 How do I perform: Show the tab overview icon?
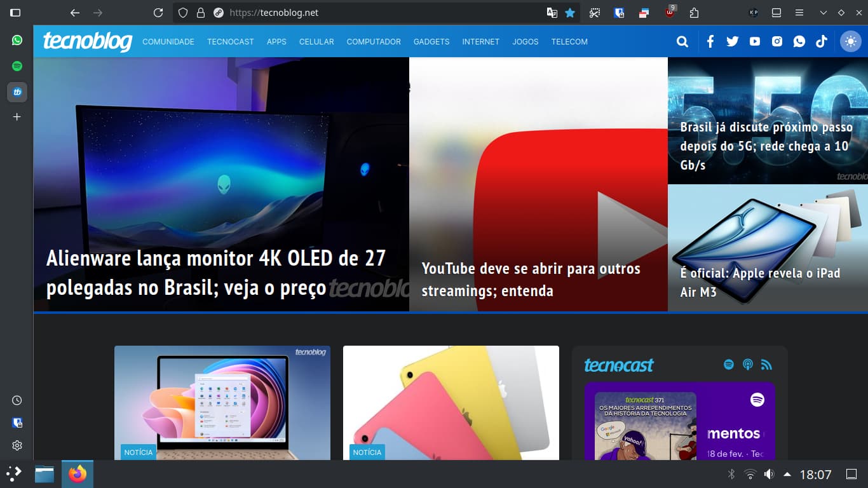click(776, 13)
